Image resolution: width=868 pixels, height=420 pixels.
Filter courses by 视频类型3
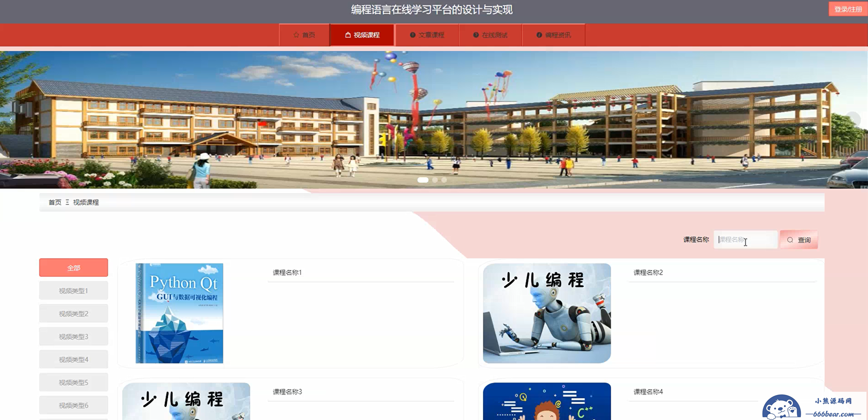click(73, 336)
